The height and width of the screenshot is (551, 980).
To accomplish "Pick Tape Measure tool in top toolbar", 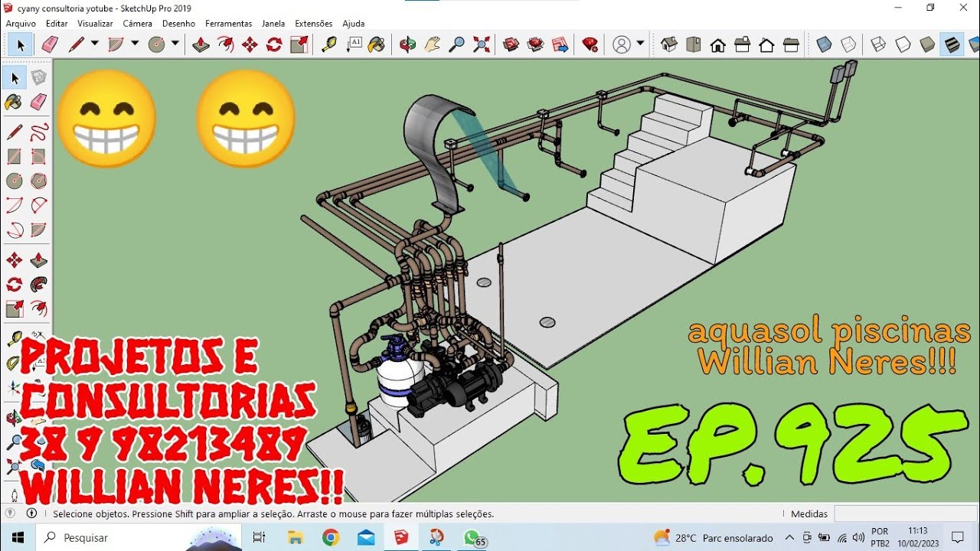I will click(x=329, y=44).
